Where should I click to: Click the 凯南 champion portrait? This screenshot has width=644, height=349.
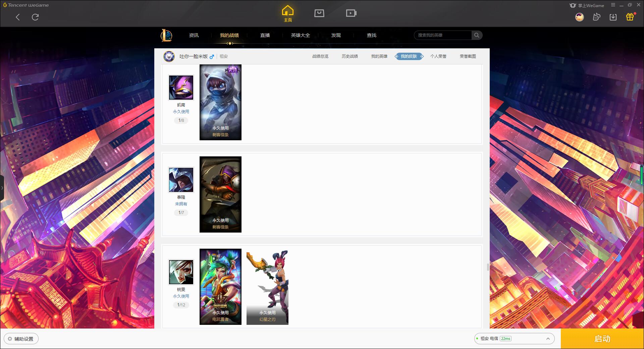click(x=181, y=88)
